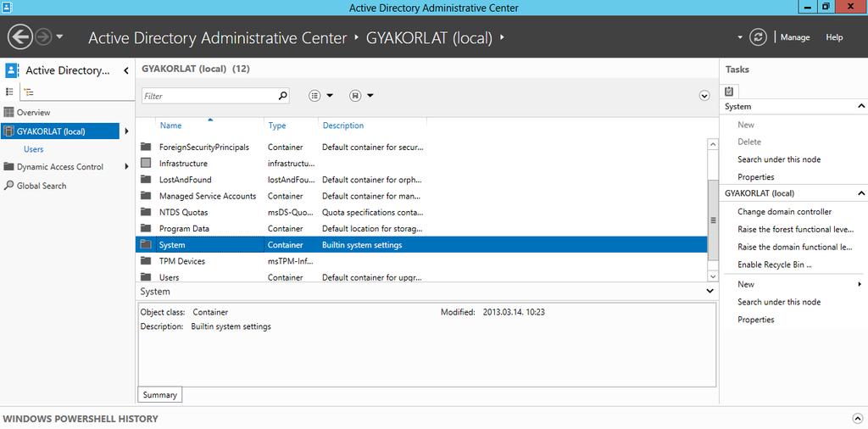Image resolution: width=868 pixels, height=429 pixels.
Task: Collapse the System tasks section
Action: point(861,106)
